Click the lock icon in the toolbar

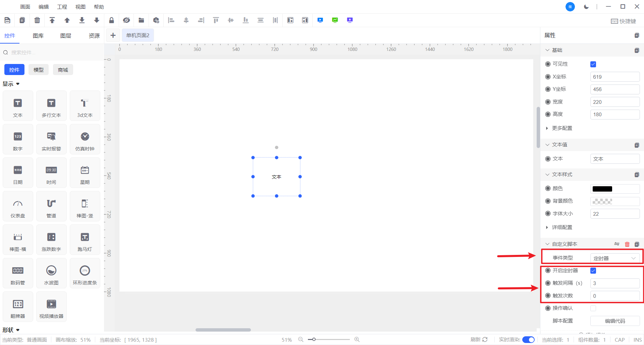point(111,20)
